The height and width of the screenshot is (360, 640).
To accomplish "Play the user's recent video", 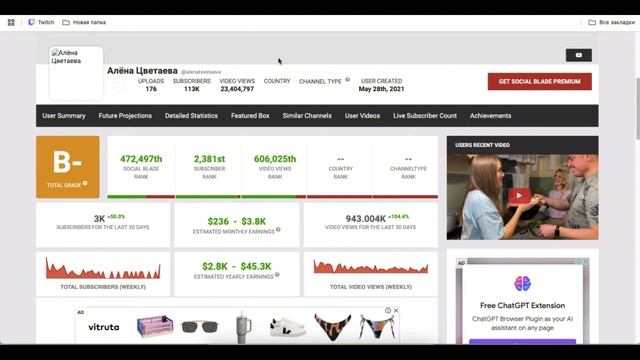I will (x=519, y=196).
